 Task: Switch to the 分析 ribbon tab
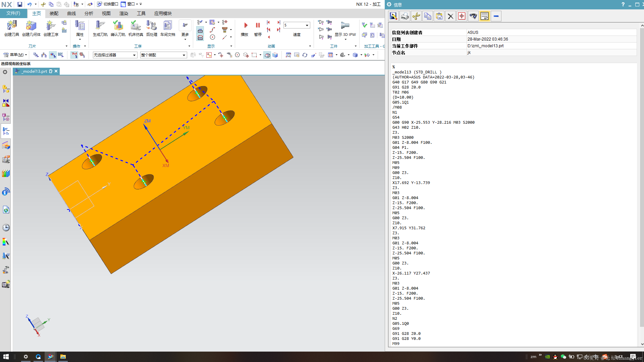pos(89,13)
